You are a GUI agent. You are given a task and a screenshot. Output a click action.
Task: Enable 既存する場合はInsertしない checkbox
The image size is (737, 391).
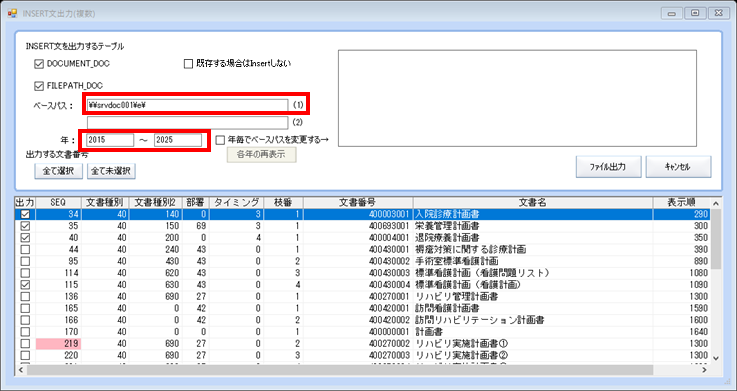pyautogui.click(x=188, y=63)
